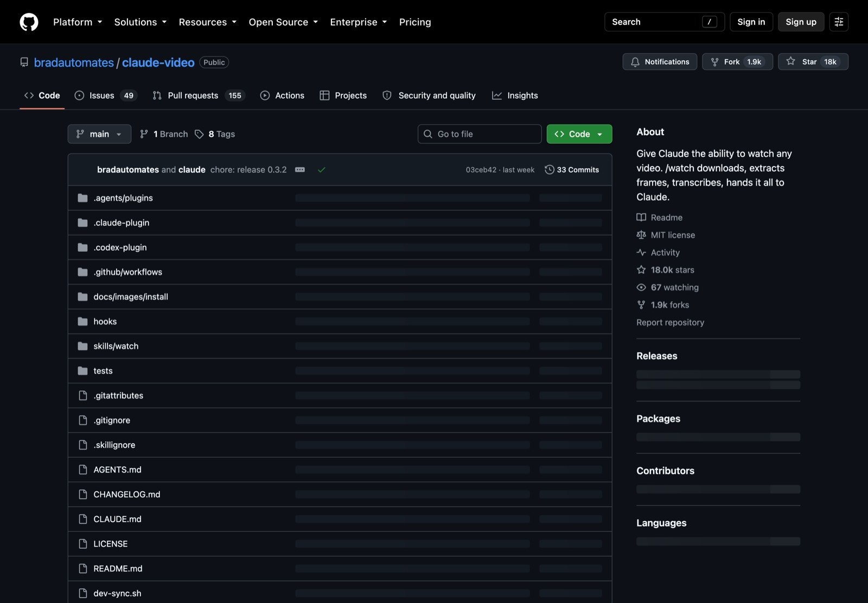Click the folder icon beside tests
The image size is (868, 603).
point(82,371)
